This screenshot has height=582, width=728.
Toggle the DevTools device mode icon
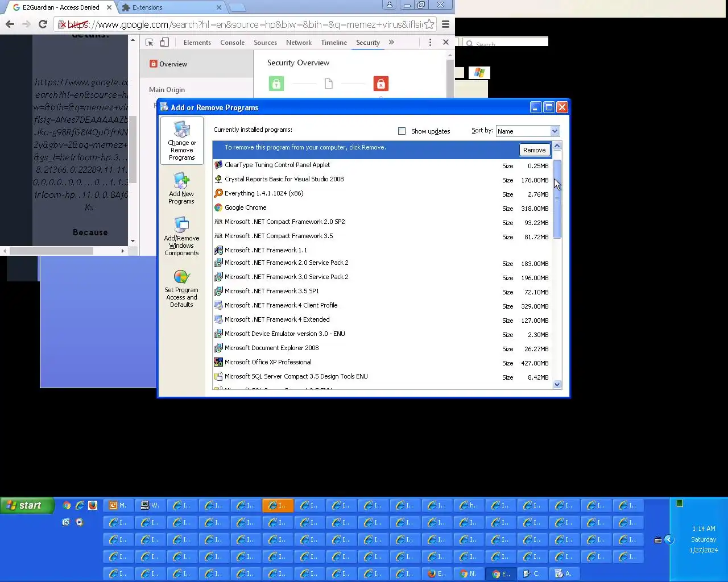pyautogui.click(x=164, y=42)
